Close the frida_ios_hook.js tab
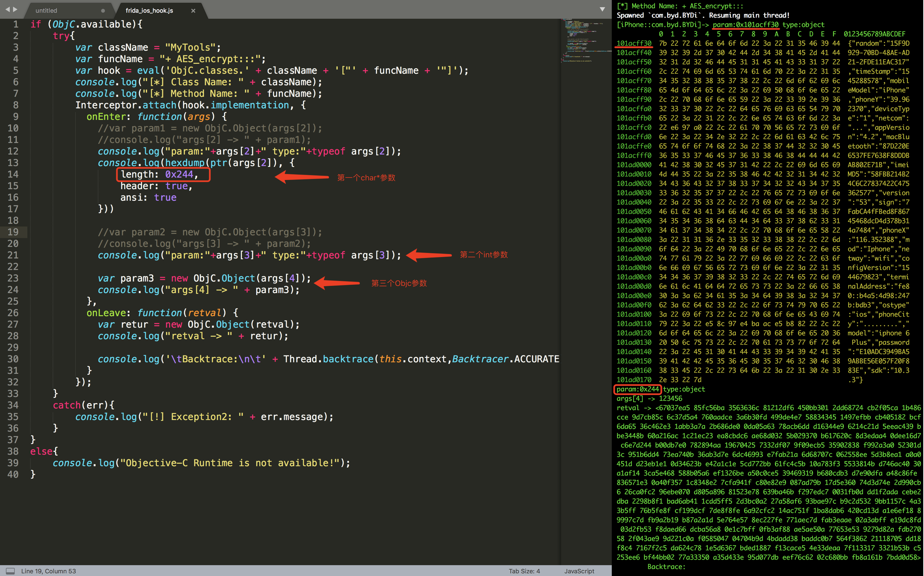The width and height of the screenshot is (924, 576). [193, 11]
